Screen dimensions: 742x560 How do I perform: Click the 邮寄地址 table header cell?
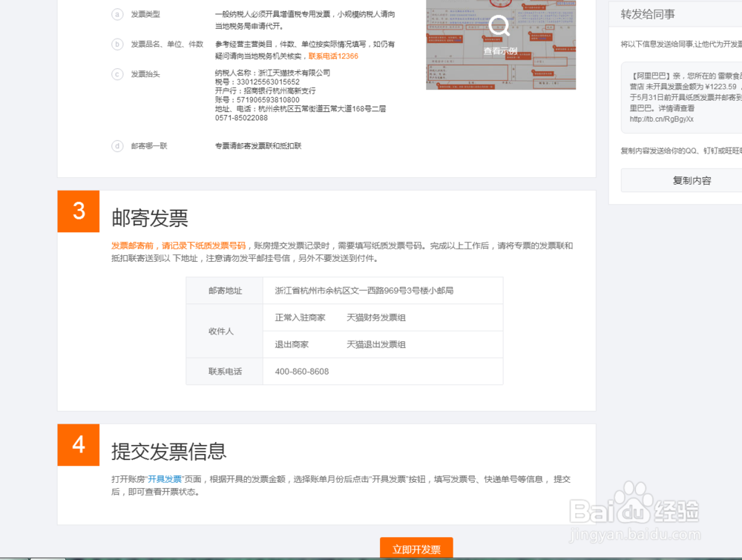tap(225, 291)
